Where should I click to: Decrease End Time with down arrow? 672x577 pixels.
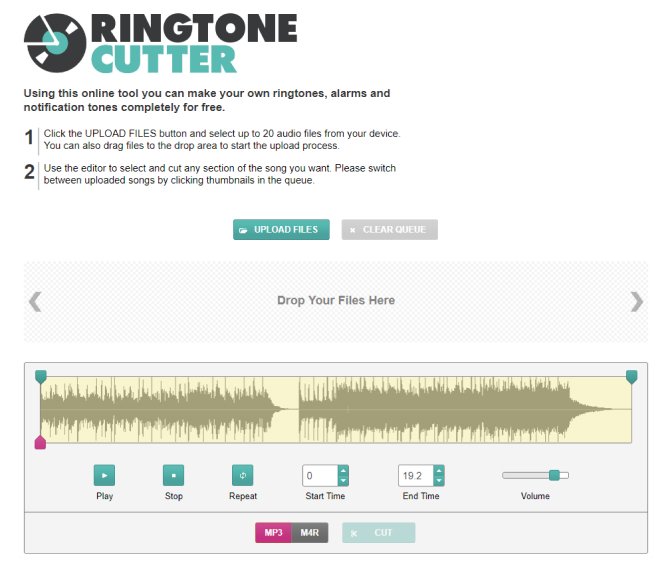[x=439, y=481]
